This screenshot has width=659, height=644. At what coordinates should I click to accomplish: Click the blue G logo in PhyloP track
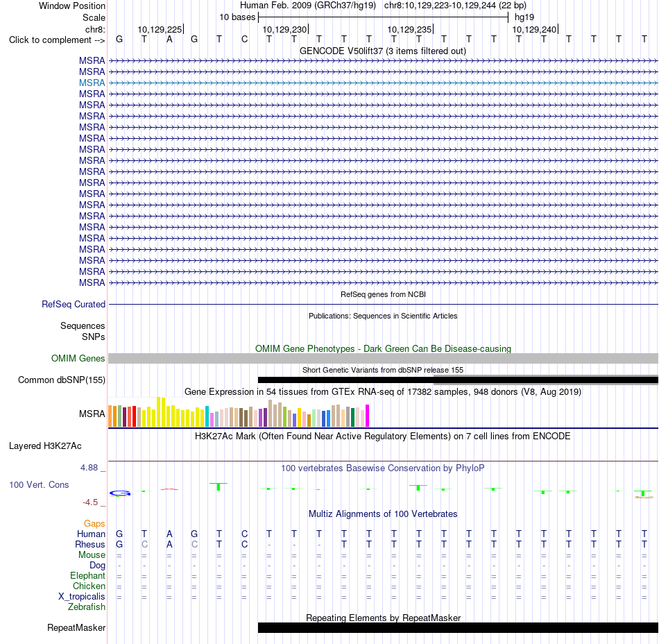[x=120, y=493]
